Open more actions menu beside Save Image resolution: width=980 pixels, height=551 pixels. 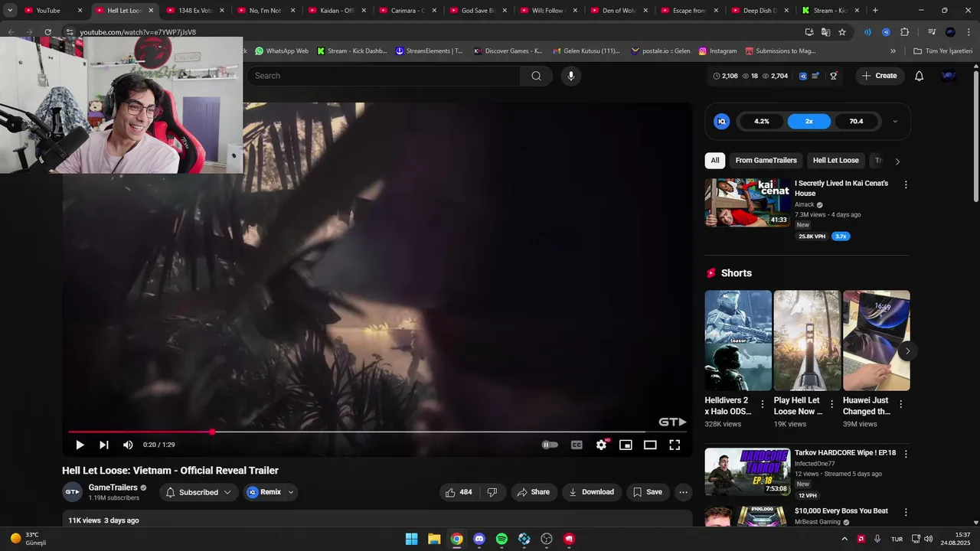click(684, 492)
